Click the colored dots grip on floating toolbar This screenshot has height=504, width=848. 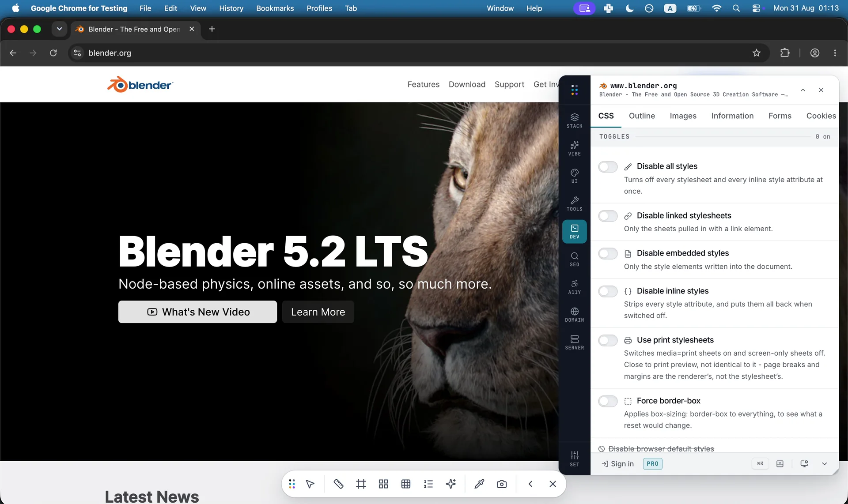[292, 484]
